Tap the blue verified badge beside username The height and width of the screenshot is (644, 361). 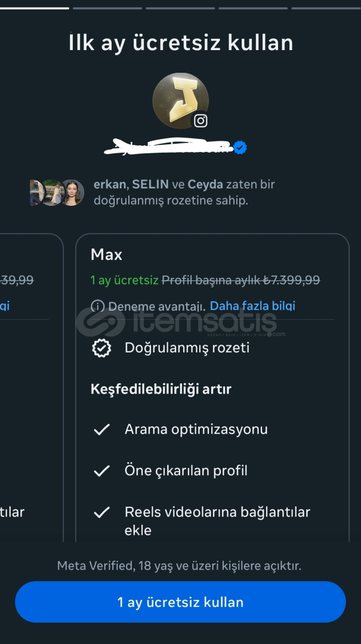(240, 148)
